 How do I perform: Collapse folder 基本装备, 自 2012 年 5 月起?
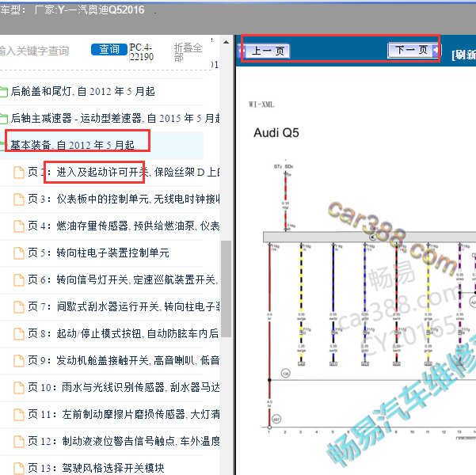[x=72, y=145]
